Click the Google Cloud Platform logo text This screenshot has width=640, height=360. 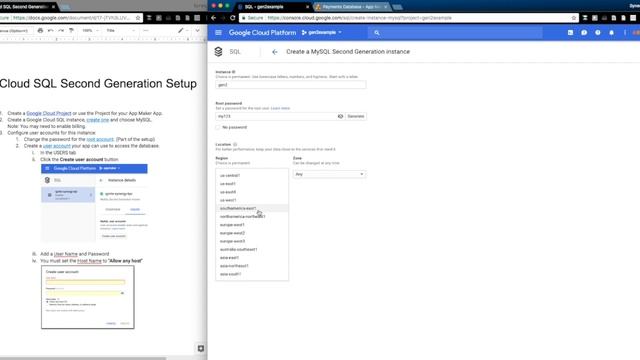point(262,33)
